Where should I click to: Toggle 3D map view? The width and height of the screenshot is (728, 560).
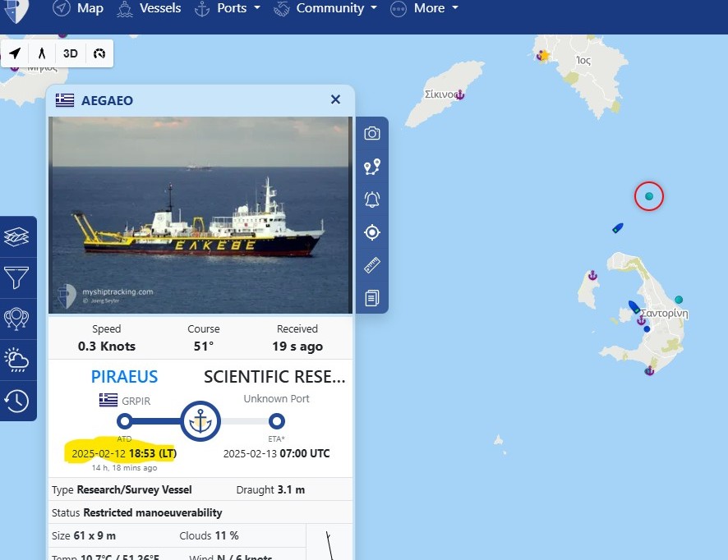[x=71, y=53]
